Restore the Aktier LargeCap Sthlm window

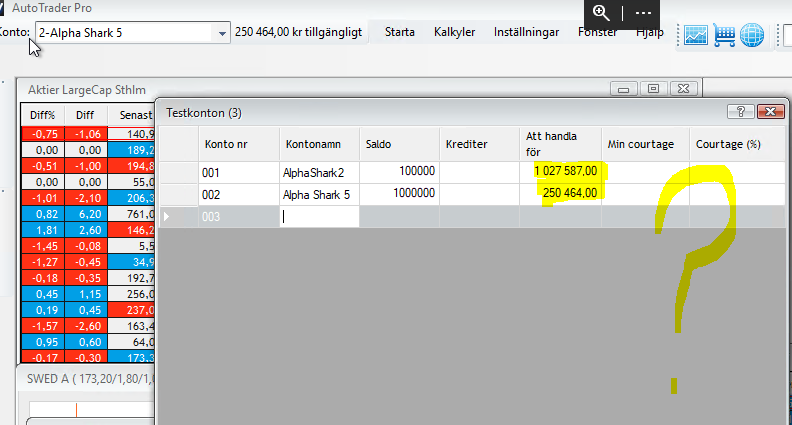655,89
